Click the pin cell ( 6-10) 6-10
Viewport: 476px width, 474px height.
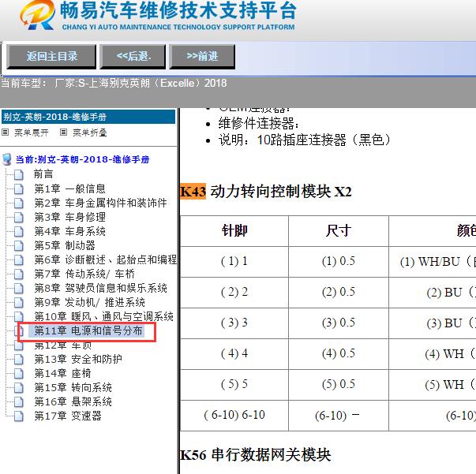coord(234,415)
